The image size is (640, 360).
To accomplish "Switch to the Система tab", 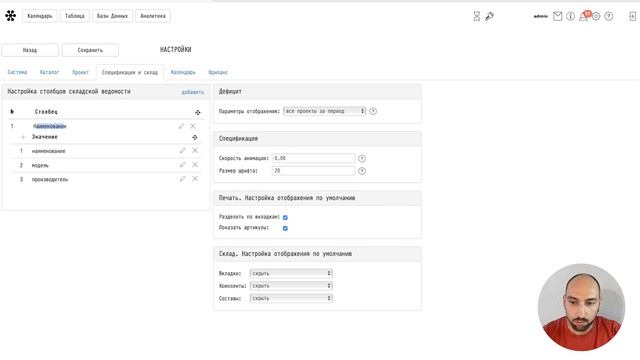I will 17,72.
